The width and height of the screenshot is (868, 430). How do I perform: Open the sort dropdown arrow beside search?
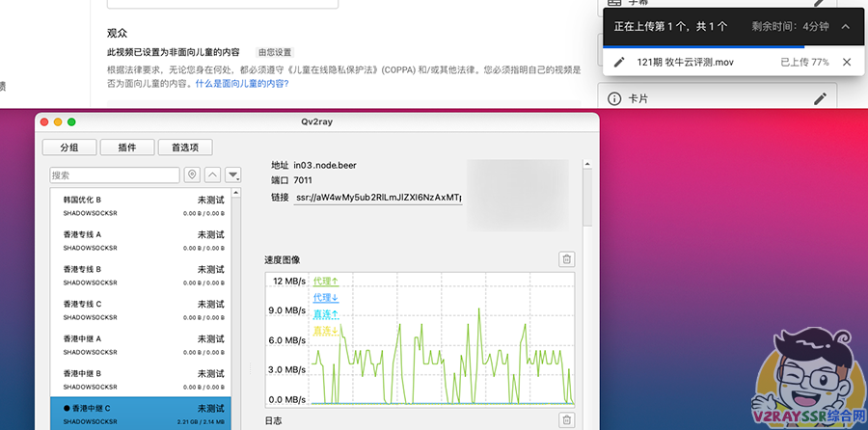232,175
